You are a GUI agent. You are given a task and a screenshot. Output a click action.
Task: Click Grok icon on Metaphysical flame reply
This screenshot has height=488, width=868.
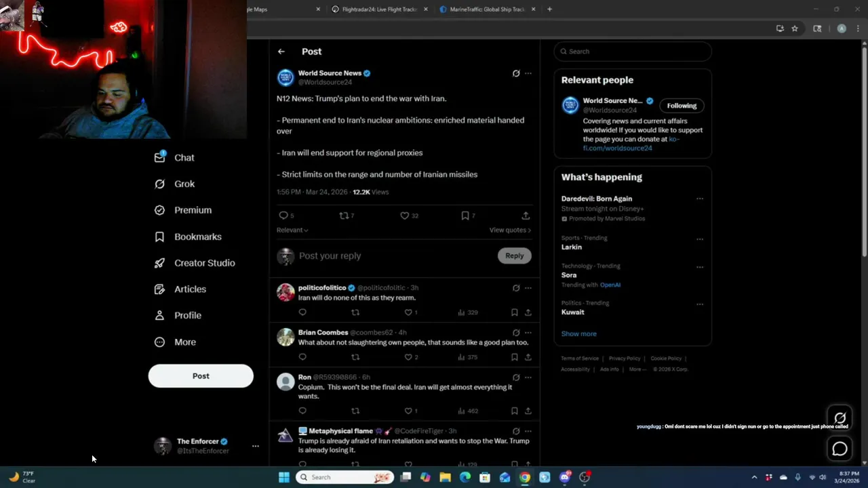(516, 431)
